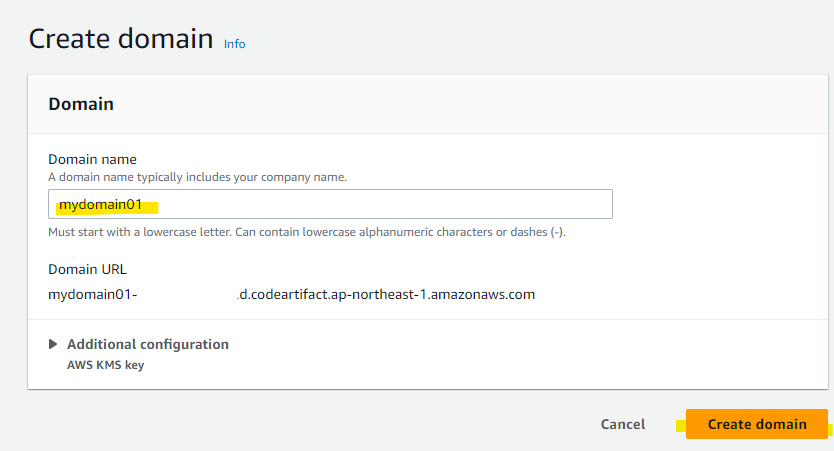Click the Domain name field label

[92, 159]
